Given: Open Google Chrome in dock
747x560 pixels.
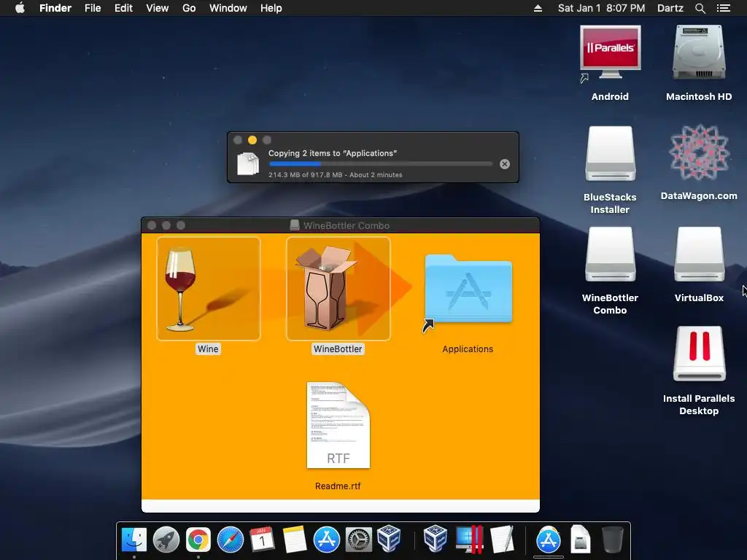Looking at the screenshot, I should 198,539.
